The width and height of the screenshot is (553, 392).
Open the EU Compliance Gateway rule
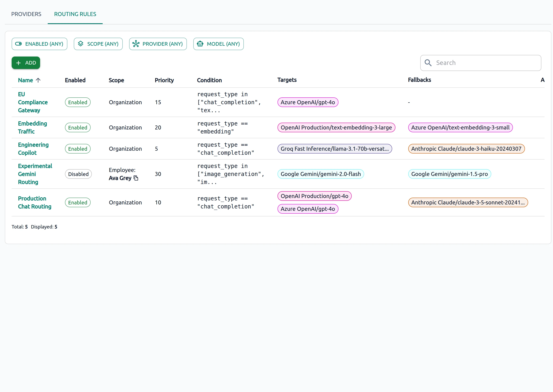pos(33,102)
